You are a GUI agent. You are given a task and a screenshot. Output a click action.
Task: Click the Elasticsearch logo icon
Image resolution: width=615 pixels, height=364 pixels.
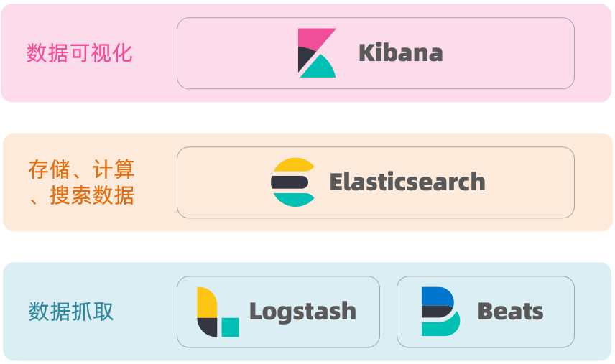click(x=293, y=182)
